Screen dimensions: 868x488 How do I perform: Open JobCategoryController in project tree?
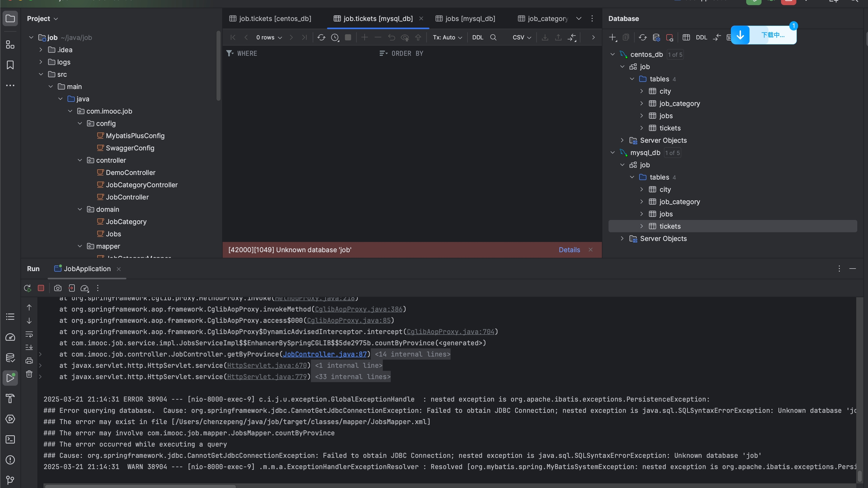pyautogui.click(x=142, y=185)
